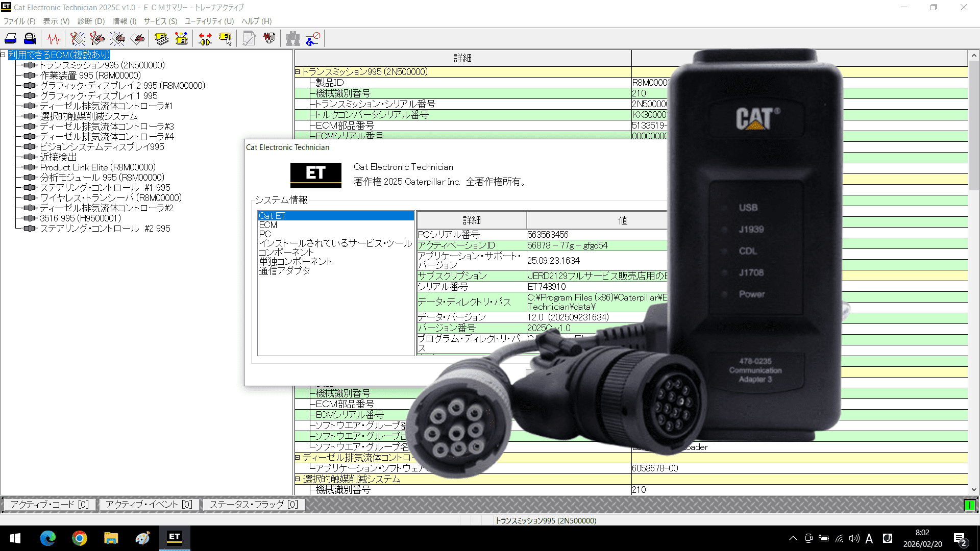Open Chrome from the taskbar

[x=80, y=538]
